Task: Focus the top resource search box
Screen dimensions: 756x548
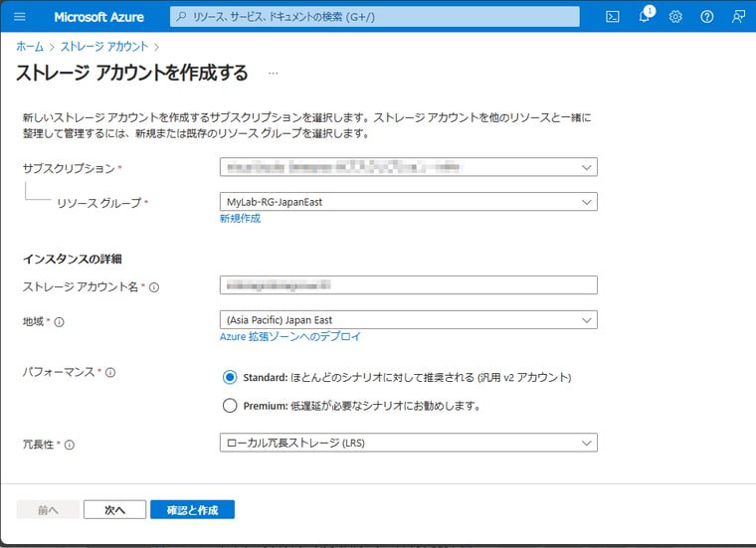Action: (x=375, y=17)
